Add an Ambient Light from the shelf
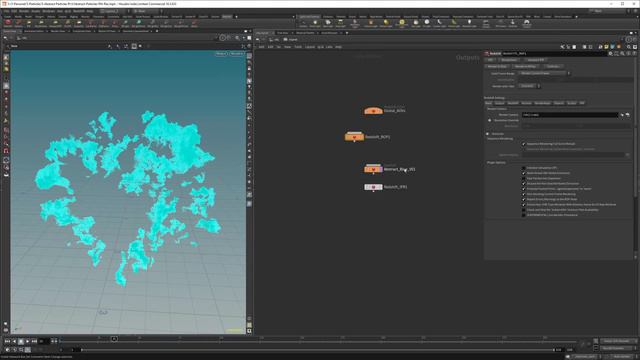The width and height of the screenshot is (640, 360). [469, 23]
